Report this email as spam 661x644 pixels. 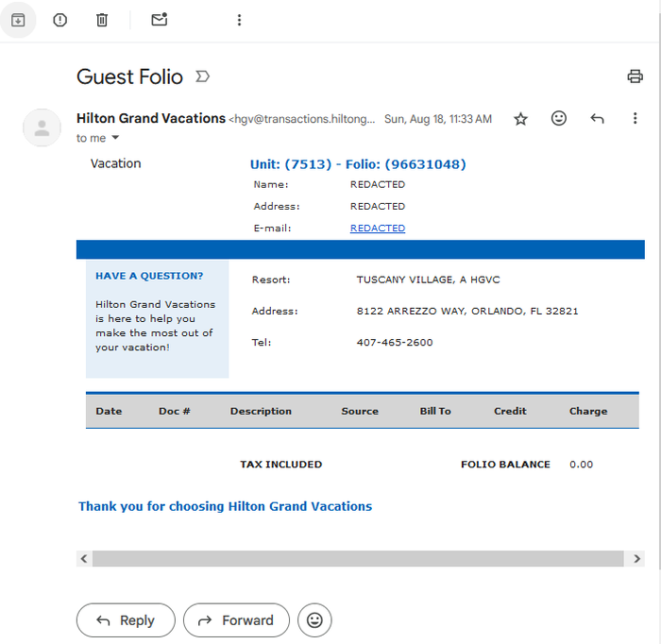click(59, 20)
